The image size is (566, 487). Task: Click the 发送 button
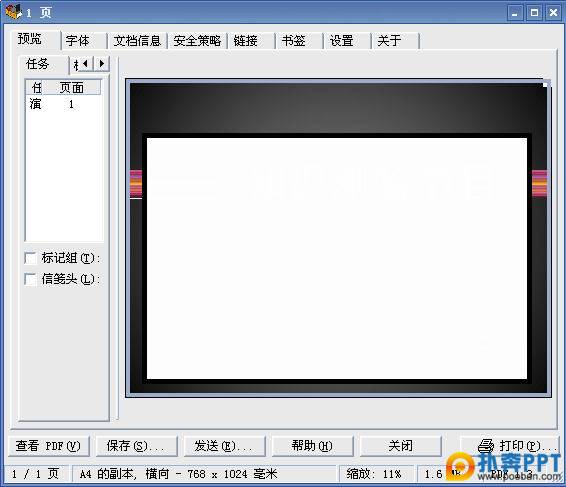click(224, 446)
